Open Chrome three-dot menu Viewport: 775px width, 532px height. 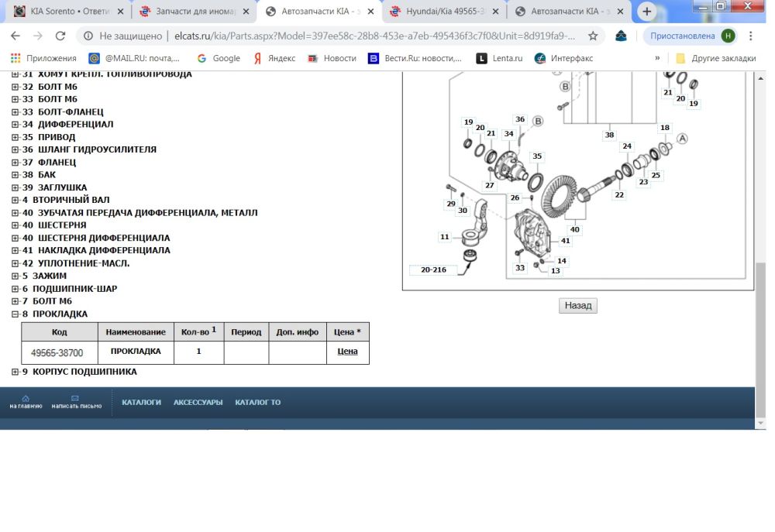751,36
